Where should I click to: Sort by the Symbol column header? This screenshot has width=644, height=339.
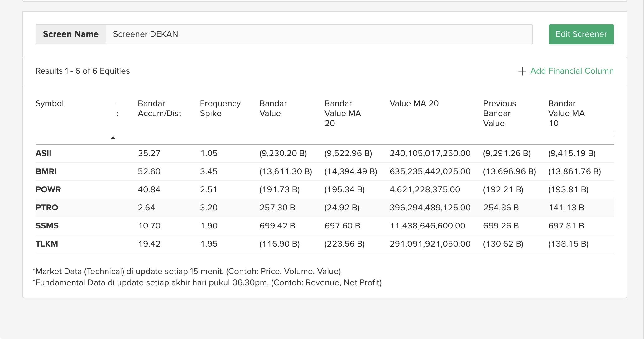(50, 104)
